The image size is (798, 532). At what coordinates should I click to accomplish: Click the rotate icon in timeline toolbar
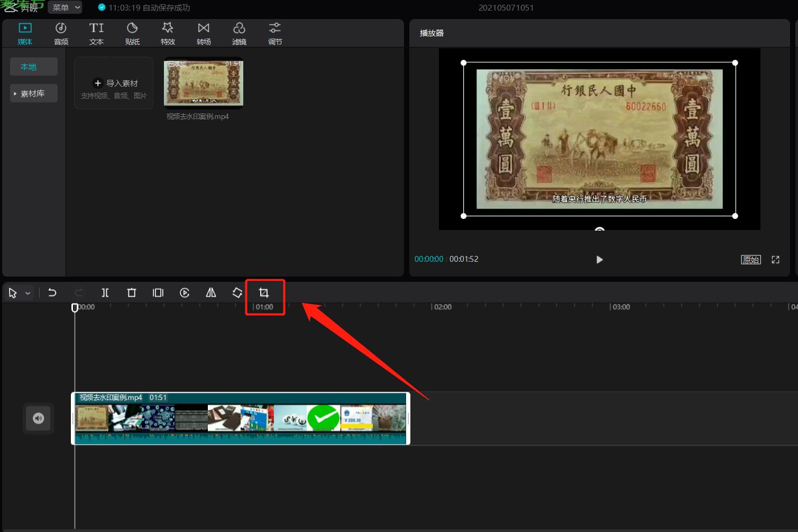coord(237,293)
